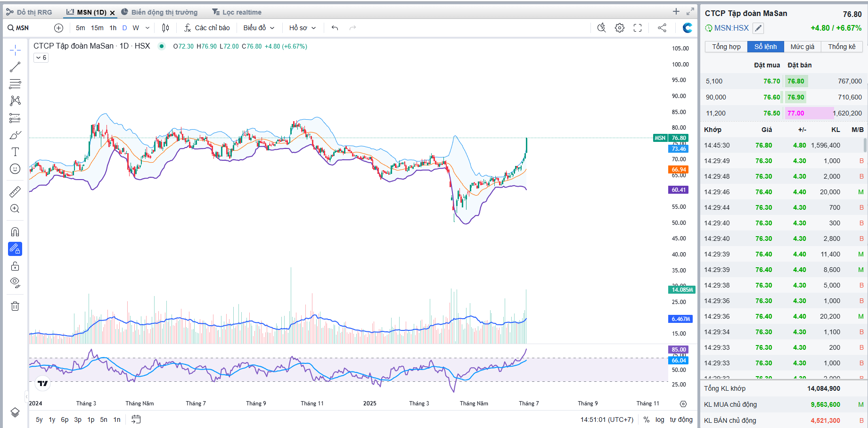Open the ruler measure tool
This screenshot has height=428, width=868.
pyautogui.click(x=15, y=192)
